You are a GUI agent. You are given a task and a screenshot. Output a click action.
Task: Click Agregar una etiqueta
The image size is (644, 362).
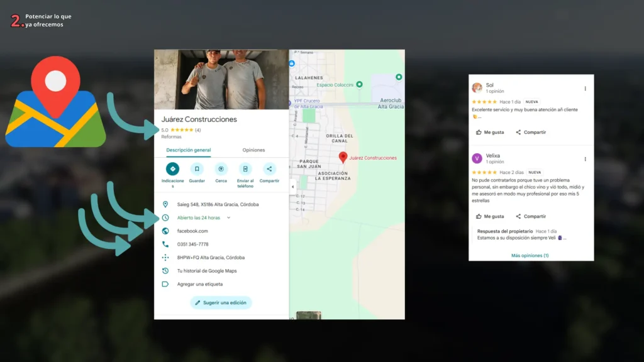point(199,284)
